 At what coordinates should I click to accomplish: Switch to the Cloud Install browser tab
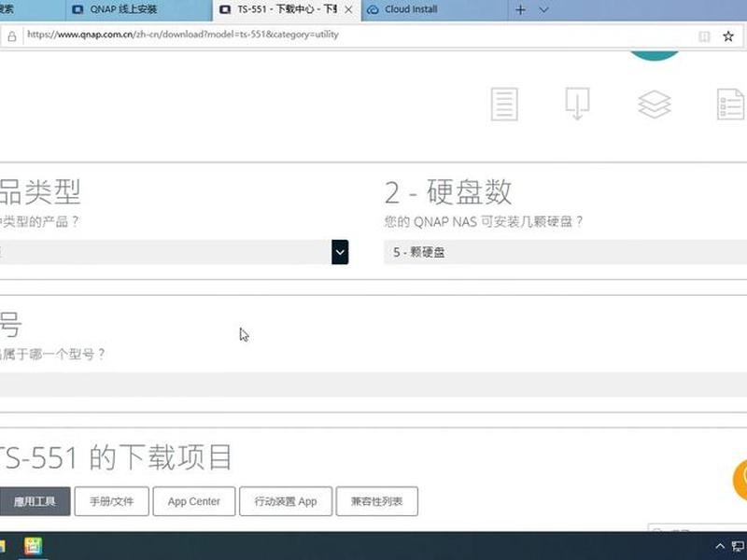[x=434, y=9]
